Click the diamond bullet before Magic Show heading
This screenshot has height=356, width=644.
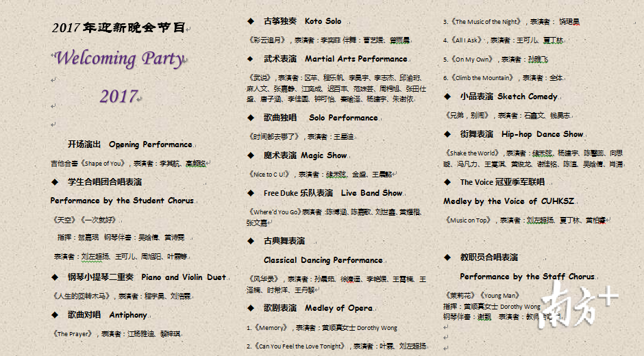251,155
